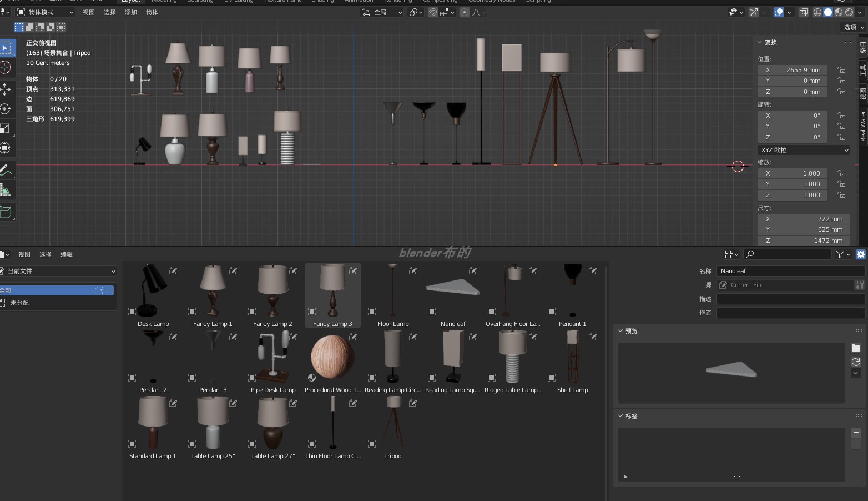The width and height of the screenshot is (868, 501).
Task: Select the Cursor tool in left toolbar
Action: tap(6, 68)
